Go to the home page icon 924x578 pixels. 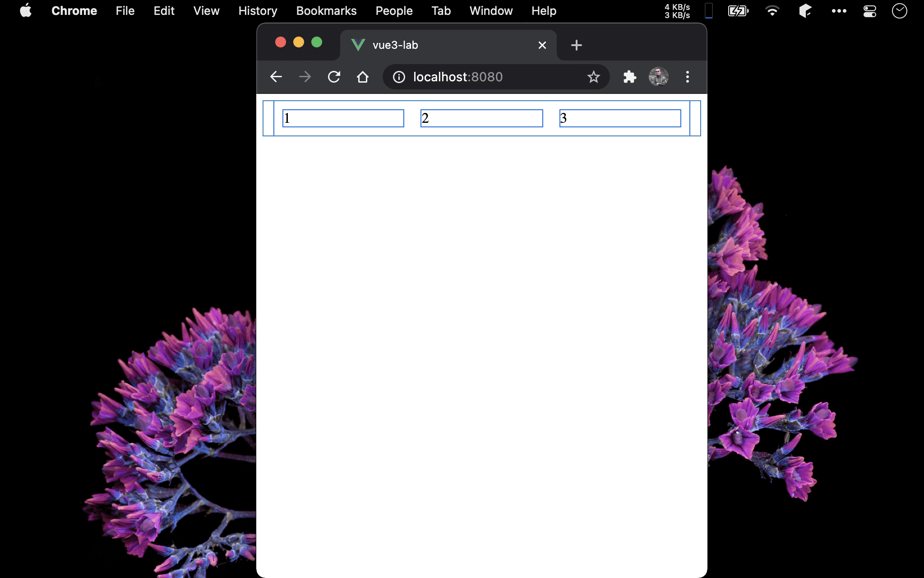(x=363, y=77)
